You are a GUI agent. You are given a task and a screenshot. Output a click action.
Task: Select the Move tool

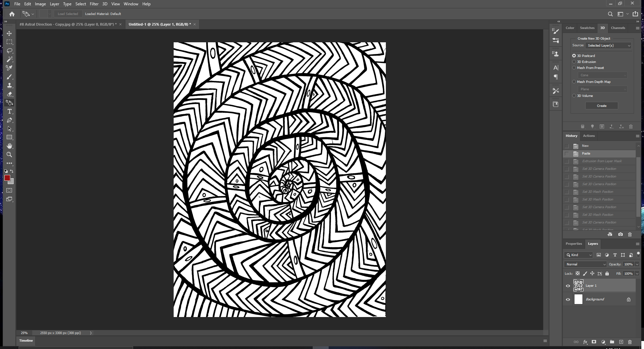click(9, 33)
